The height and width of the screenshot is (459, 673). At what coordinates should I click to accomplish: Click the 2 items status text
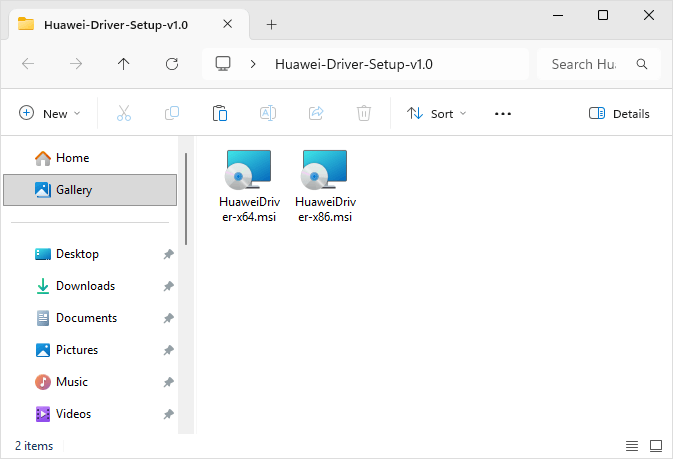coord(34,446)
